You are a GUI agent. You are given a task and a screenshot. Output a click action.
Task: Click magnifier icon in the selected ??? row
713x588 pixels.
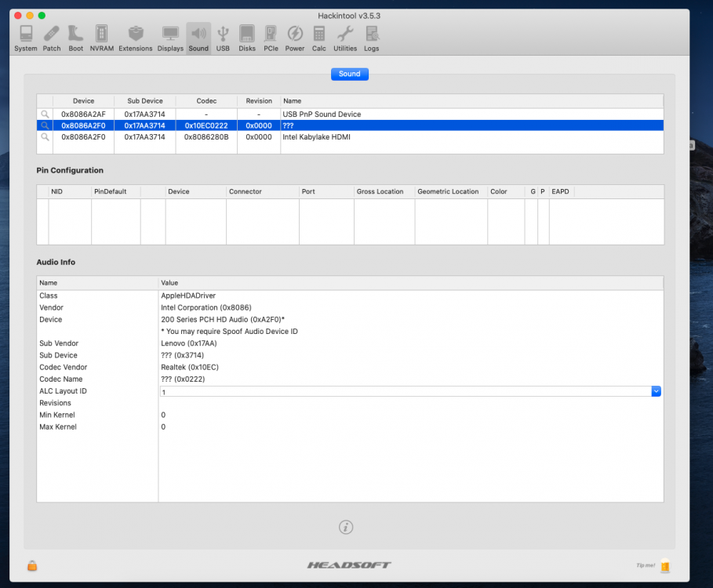(x=45, y=125)
